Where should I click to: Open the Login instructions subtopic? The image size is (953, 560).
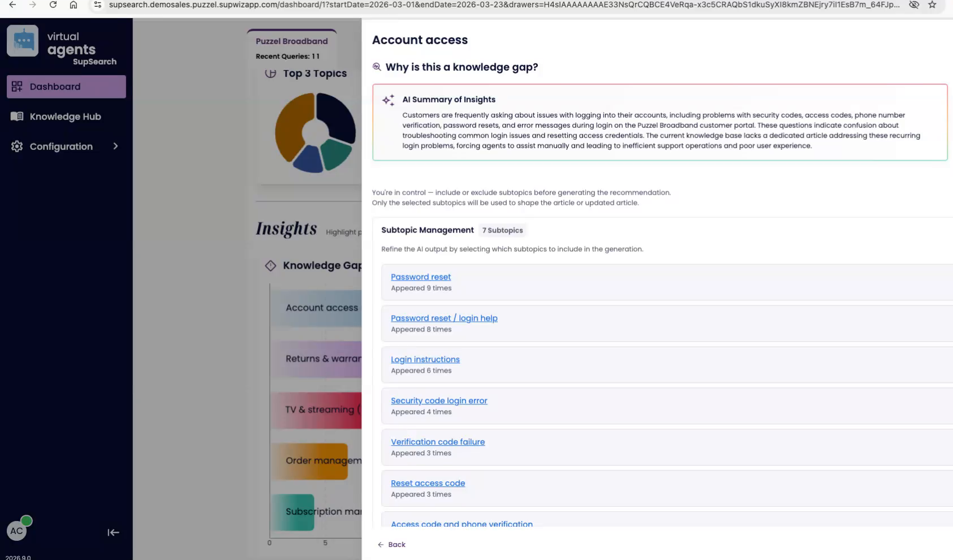click(425, 360)
